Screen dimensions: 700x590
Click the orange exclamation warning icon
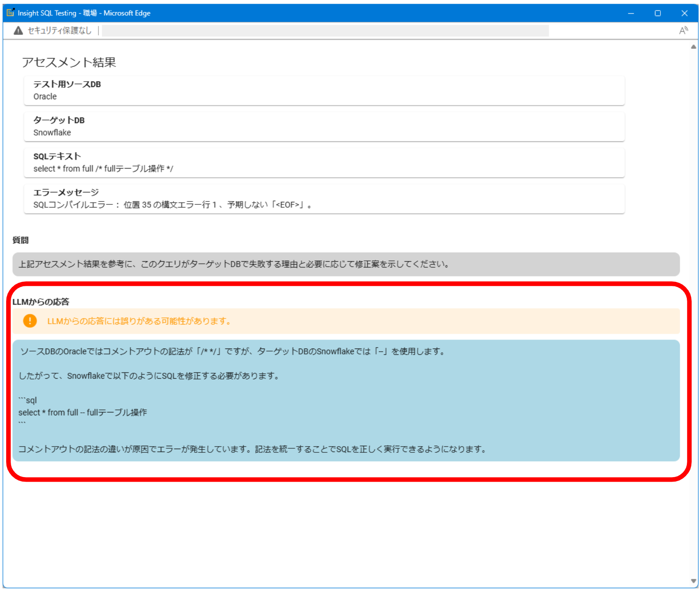pyautogui.click(x=30, y=321)
